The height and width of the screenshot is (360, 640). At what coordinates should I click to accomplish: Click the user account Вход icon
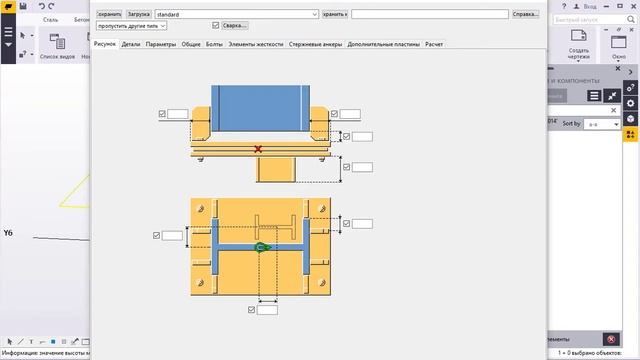click(576, 7)
